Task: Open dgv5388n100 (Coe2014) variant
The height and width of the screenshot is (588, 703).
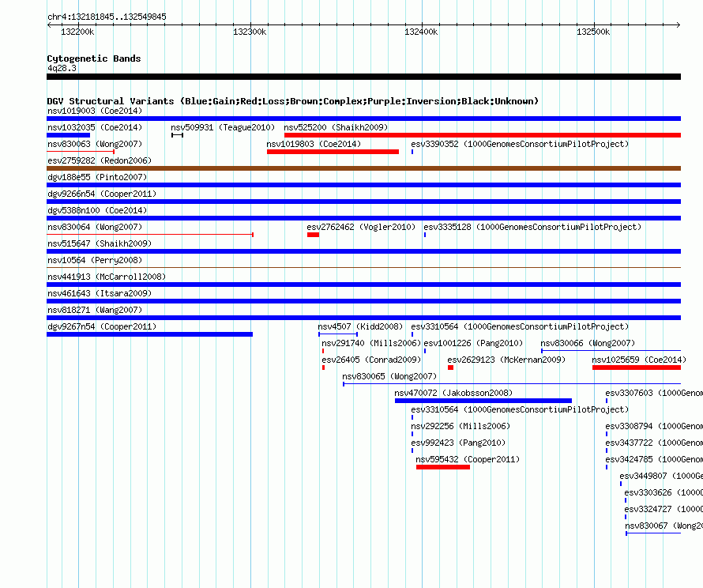Action: [97, 210]
